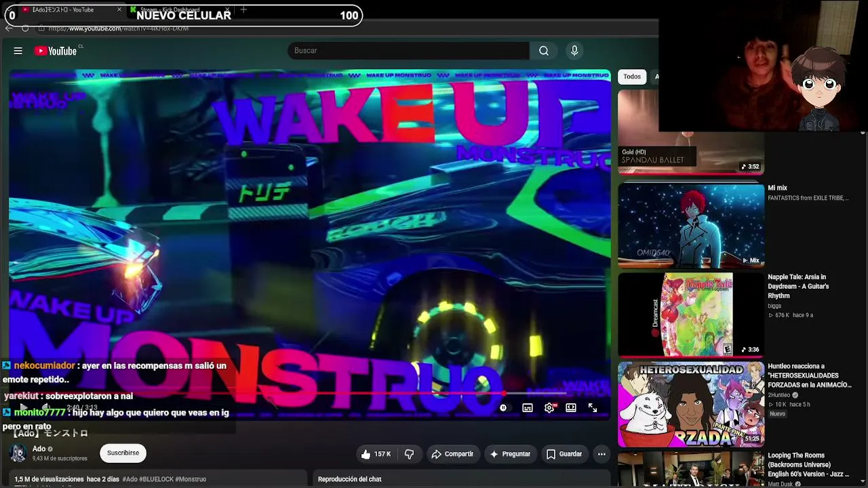868x488 pixels.
Task: Click the 9,43 M de suscriptores text
Action: [60, 459]
